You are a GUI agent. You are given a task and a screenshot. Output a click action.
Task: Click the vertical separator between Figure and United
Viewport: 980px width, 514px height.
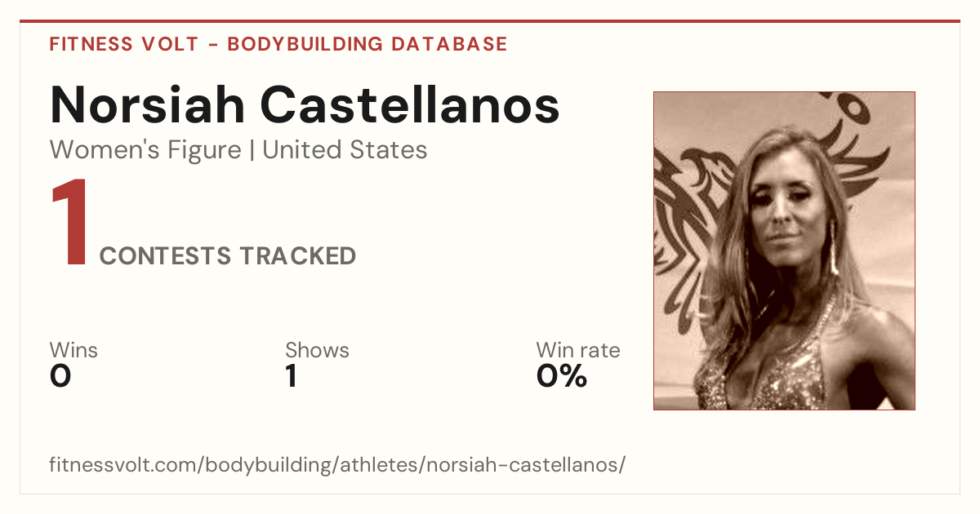click(252, 150)
